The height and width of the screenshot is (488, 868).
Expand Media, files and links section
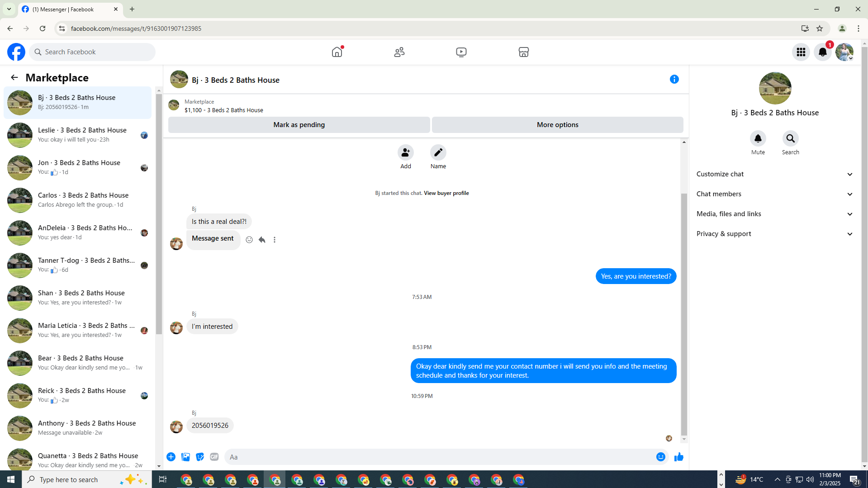coord(775,214)
